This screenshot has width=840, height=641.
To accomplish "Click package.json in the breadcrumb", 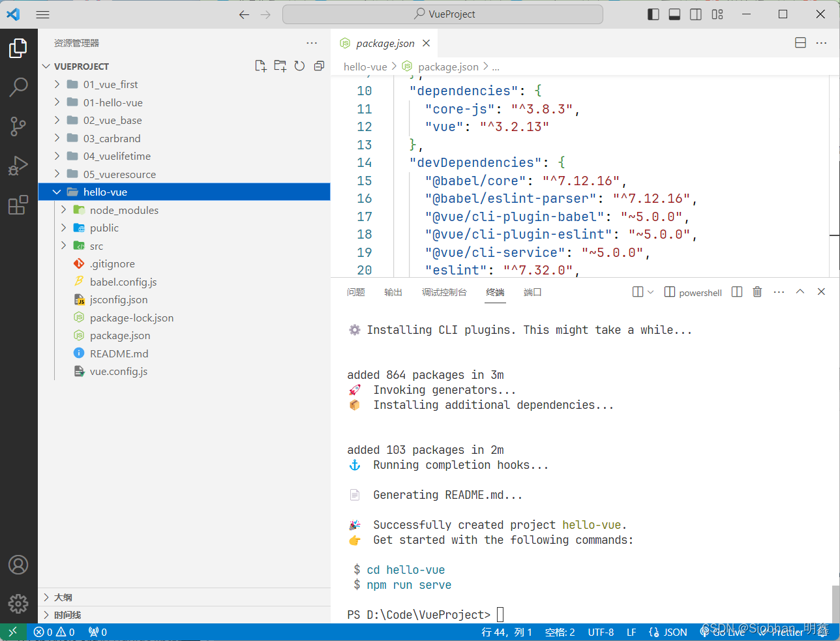I will click(448, 67).
